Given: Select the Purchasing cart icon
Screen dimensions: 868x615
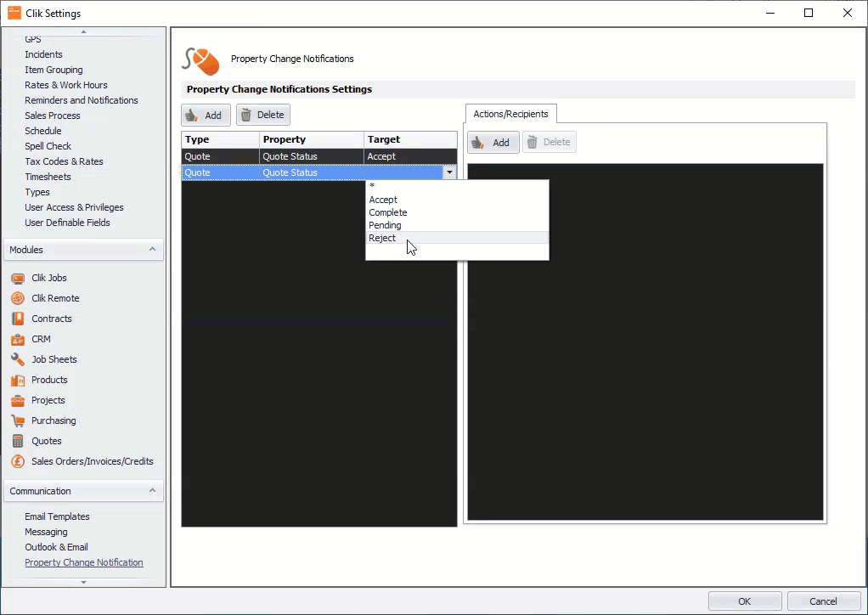Looking at the screenshot, I should pos(18,420).
